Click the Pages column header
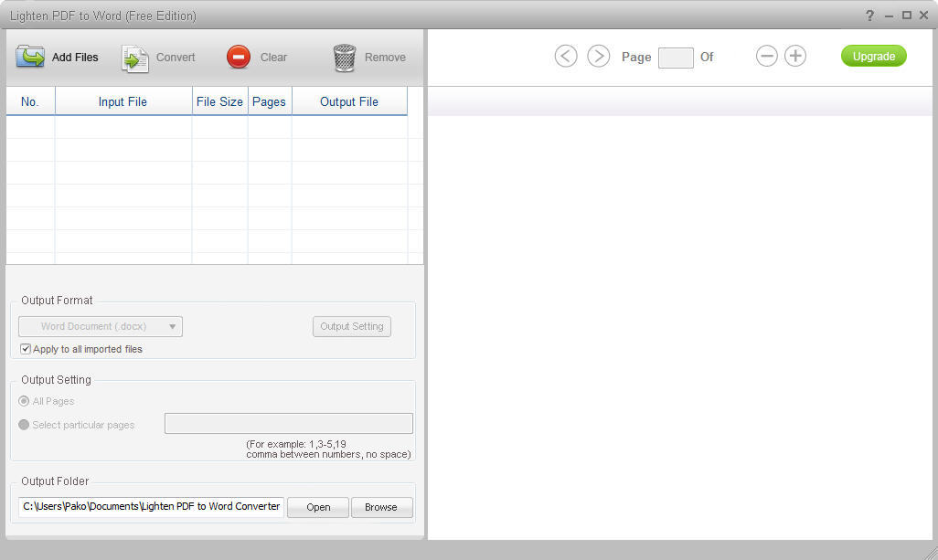The height and width of the screenshot is (560, 938). (x=269, y=101)
